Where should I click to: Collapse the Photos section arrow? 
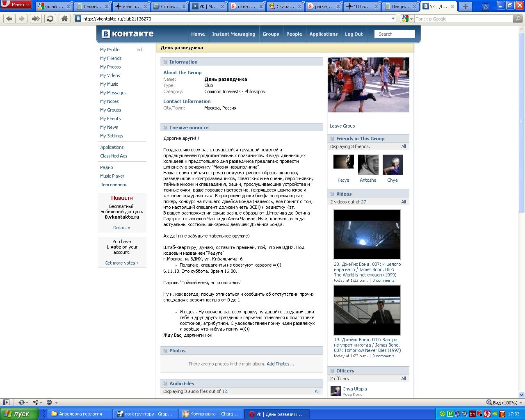(165, 351)
